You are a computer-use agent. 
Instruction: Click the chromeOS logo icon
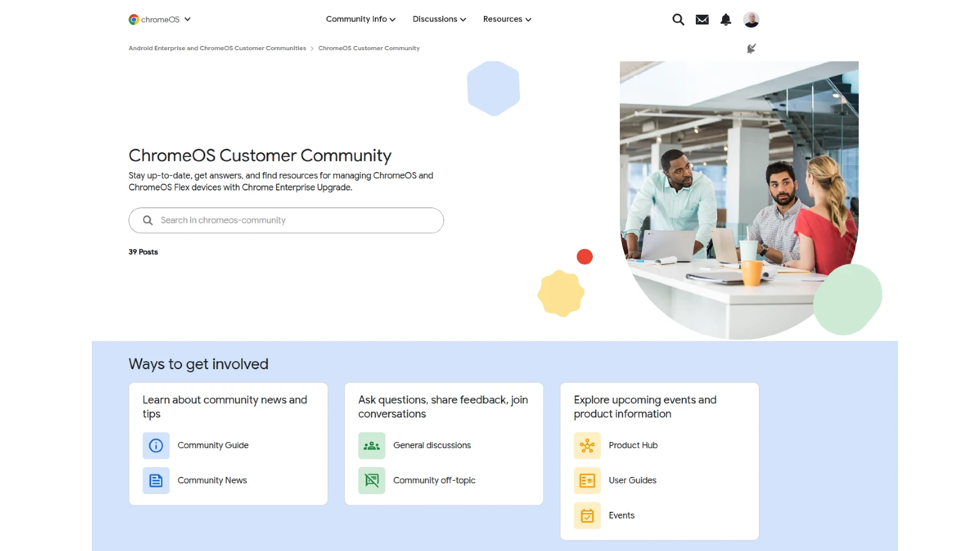pyautogui.click(x=134, y=20)
